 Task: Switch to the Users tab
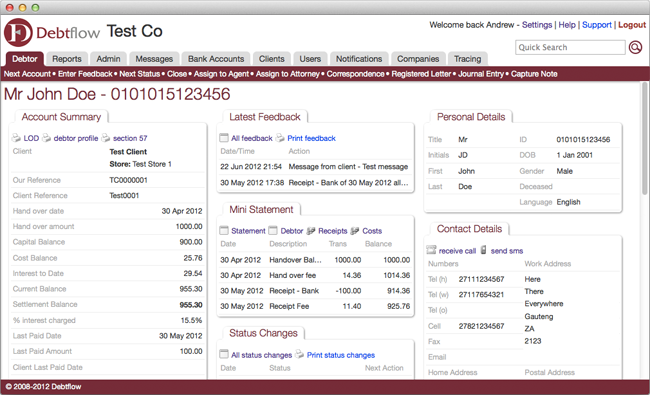pyautogui.click(x=310, y=59)
